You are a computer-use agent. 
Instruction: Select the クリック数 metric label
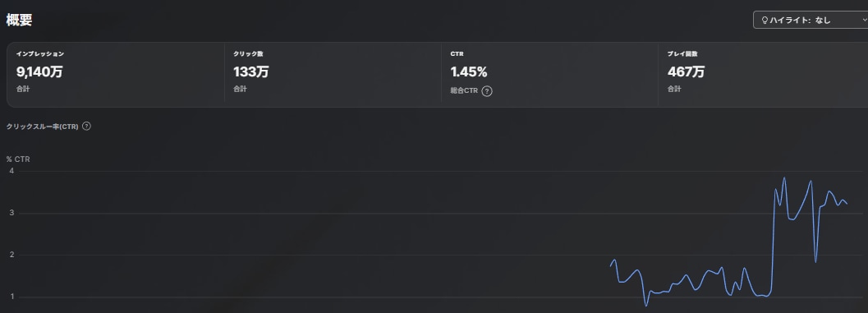[248, 53]
